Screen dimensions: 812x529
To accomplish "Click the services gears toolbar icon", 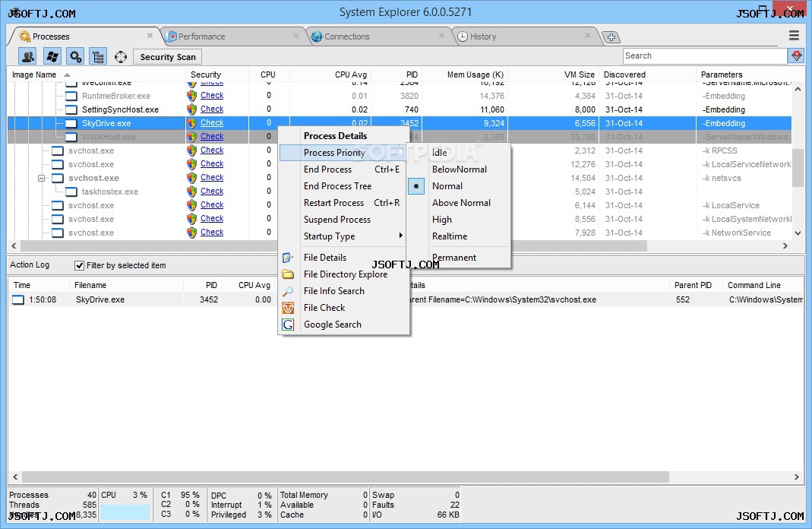I will click(x=76, y=56).
